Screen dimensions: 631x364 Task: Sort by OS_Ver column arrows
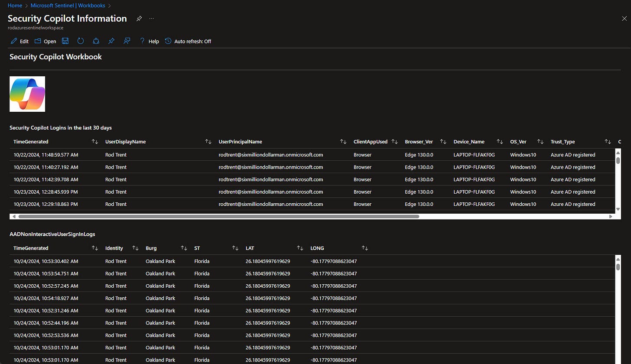point(540,142)
